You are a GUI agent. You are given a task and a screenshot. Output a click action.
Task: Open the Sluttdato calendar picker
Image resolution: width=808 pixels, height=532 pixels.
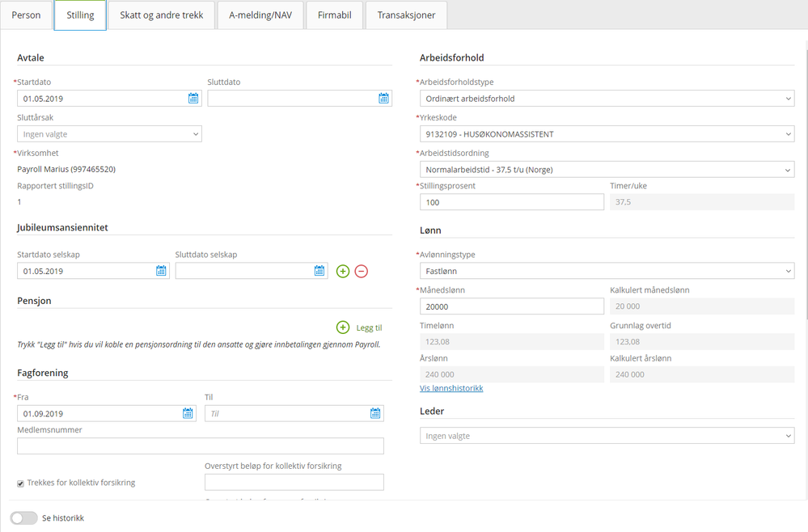383,99
